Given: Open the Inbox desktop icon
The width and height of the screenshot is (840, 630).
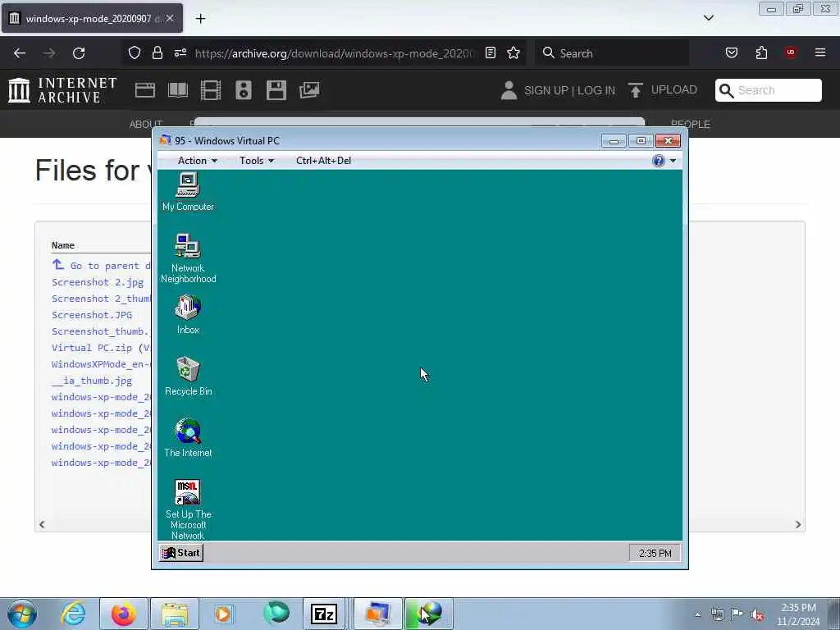Looking at the screenshot, I should coord(188,314).
